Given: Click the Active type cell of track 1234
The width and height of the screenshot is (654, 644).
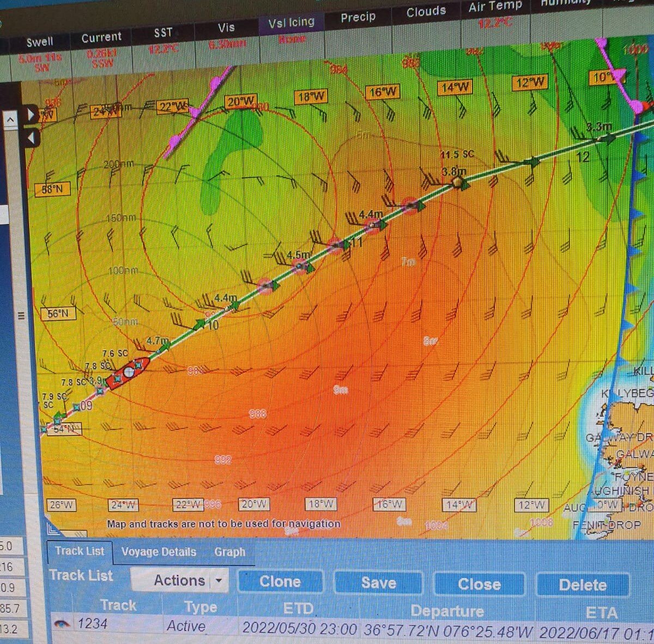Looking at the screenshot, I should pos(186,627).
